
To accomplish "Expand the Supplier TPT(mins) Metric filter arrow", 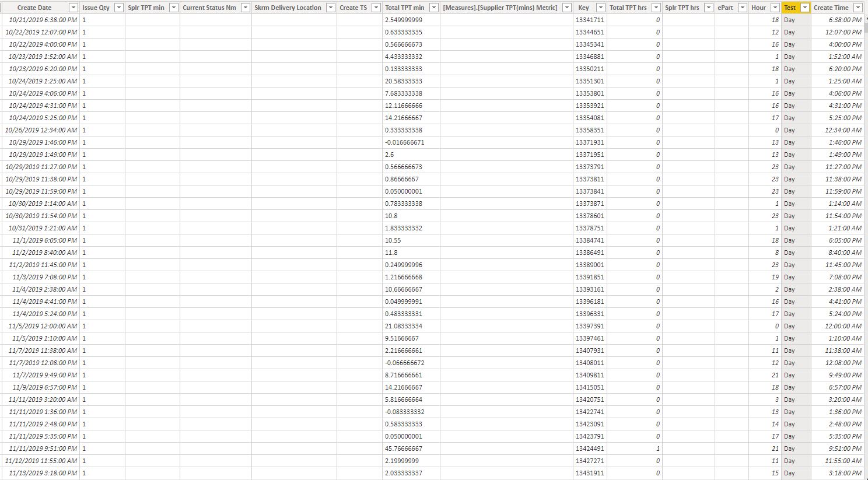I will [566, 8].
